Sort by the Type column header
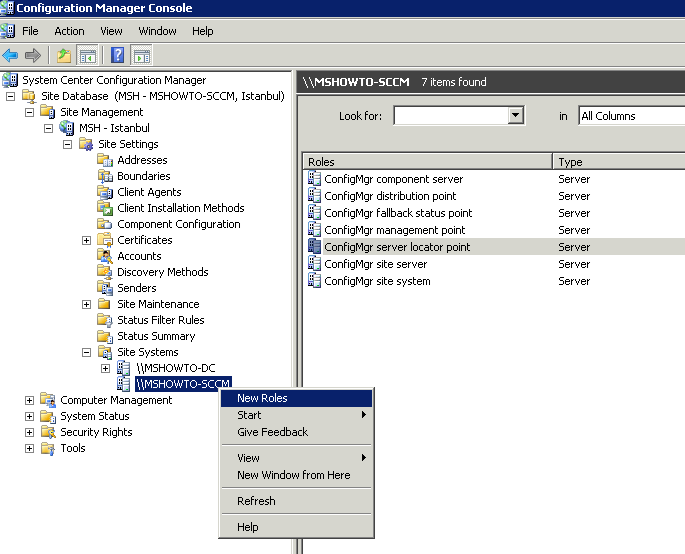This screenshot has width=685, height=554. pyautogui.click(x=619, y=162)
